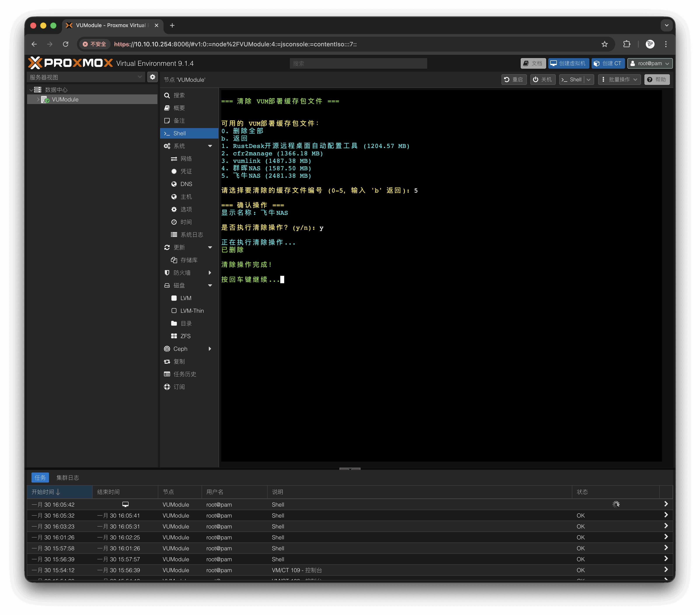
Task: Click the gear settings icon beside server view
Action: click(x=152, y=77)
